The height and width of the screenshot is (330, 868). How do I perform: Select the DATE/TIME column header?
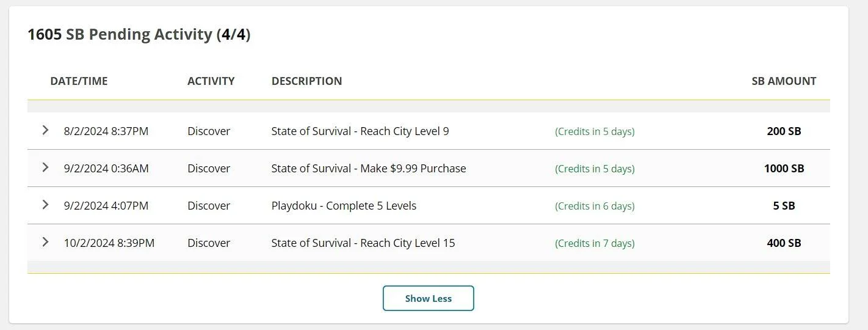(79, 81)
